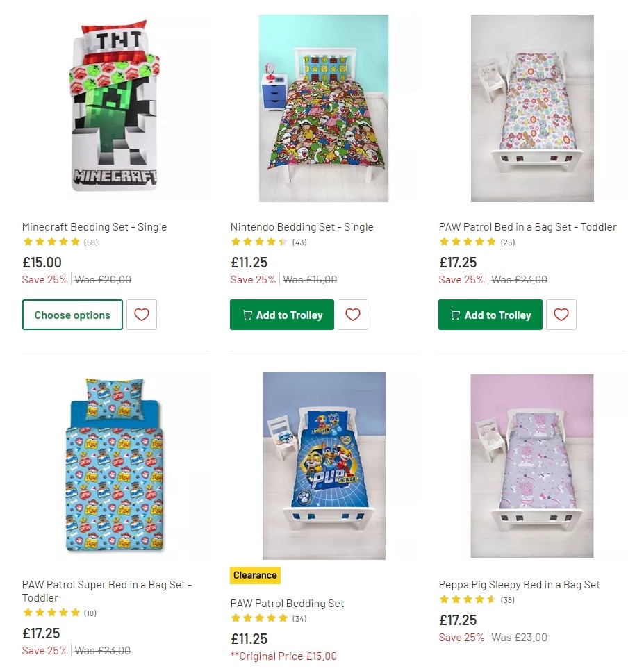Open the Minecraft Bedding Set product page

tap(94, 226)
